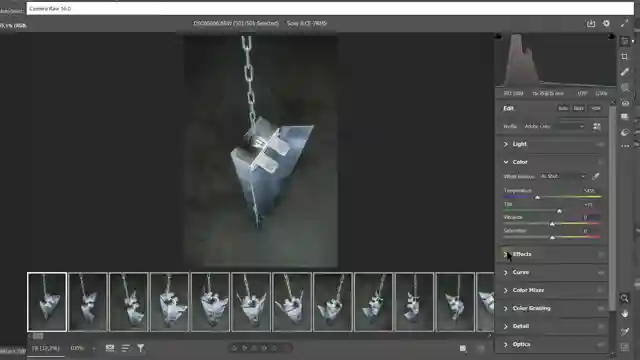Click the B&W button
Image resolution: width=640 pixels, height=360 pixels.
pos(578,108)
